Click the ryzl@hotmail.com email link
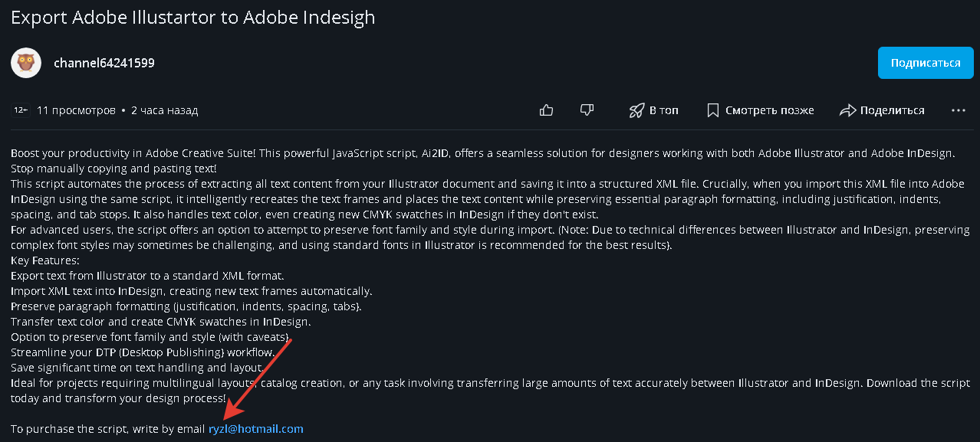This screenshot has width=980, height=442. (x=256, y=429)
